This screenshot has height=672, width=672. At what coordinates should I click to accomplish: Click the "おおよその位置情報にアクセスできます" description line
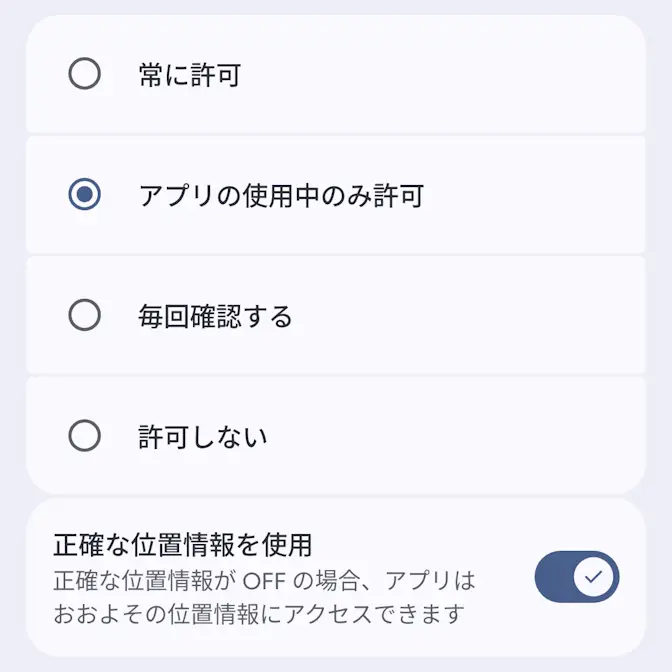(259, 610)
